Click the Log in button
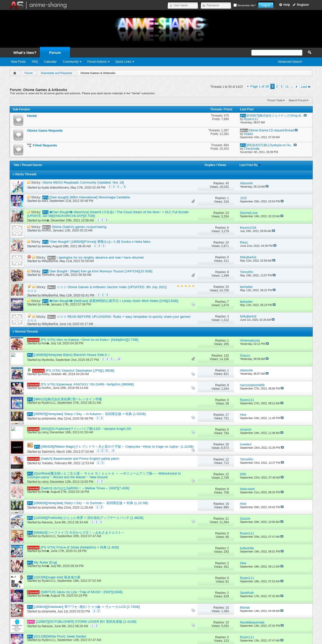This screenshot has width=322, height=644. pos(266,5)
